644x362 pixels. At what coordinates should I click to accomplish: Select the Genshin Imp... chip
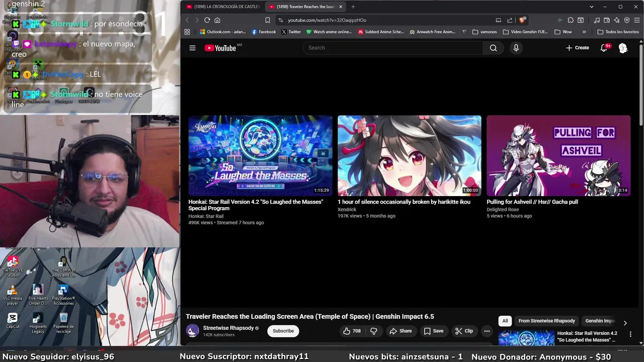[600, 321]
